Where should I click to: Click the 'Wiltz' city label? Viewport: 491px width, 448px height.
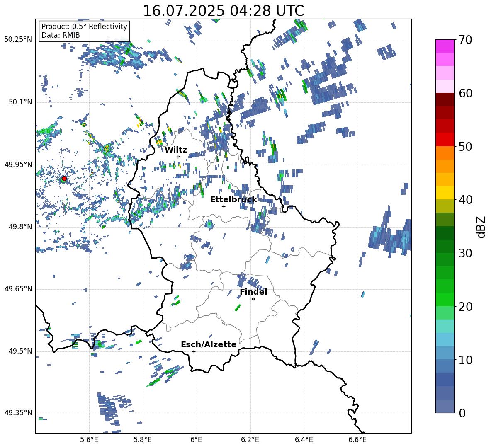[x=176, y=150]
